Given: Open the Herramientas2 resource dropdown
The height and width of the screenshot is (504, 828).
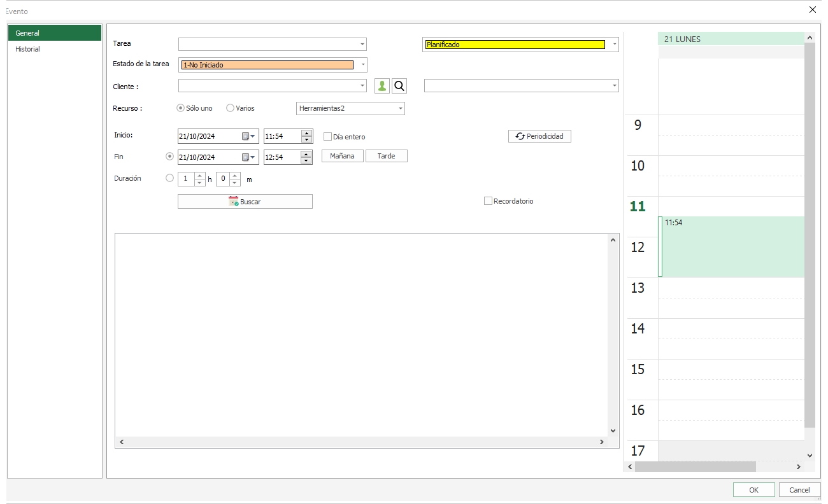Looking at the screenshot, I should [401, 109].
